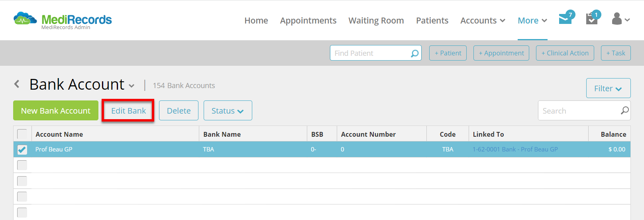Screen dimensions: 644x220
Task: Expand the Bank Account title dropdown
Action: coord(132,86)
